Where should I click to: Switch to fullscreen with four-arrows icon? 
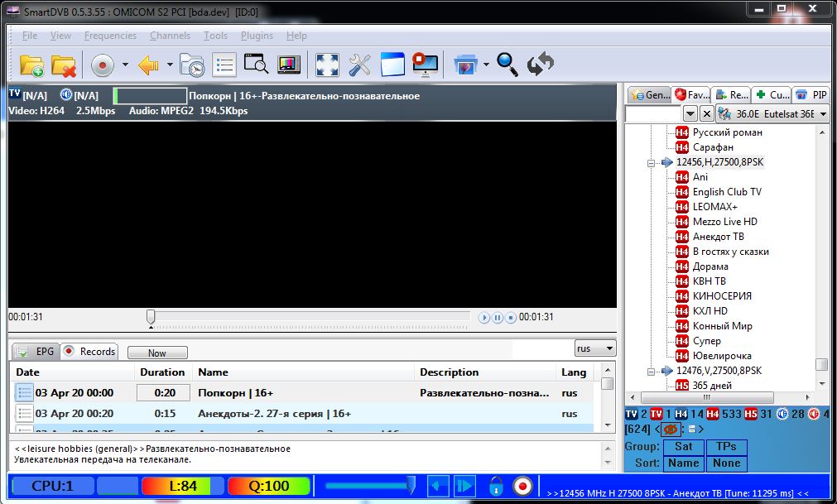point(327,65)
